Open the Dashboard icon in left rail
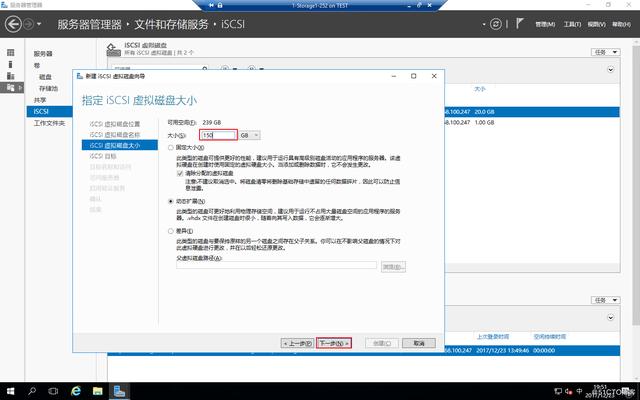640x400 pixels. pos(11,52)
